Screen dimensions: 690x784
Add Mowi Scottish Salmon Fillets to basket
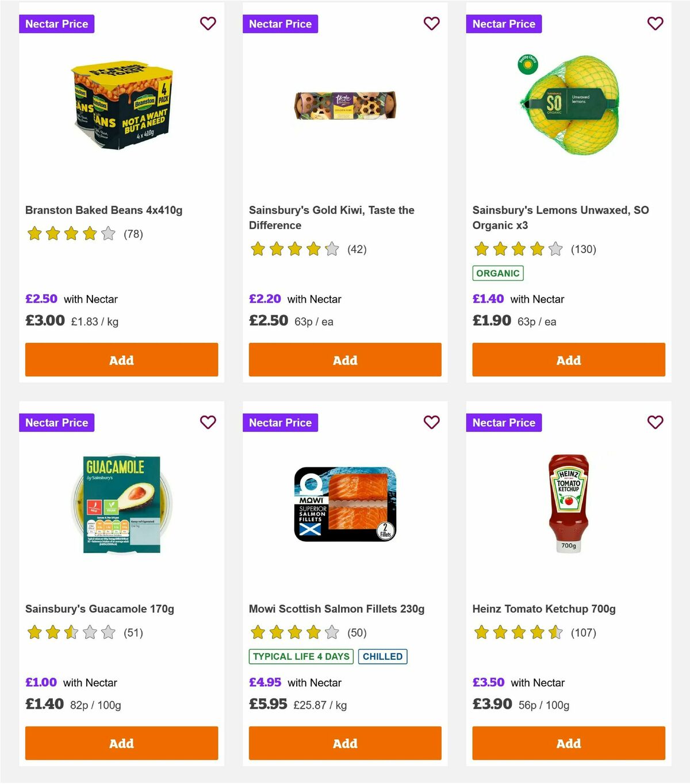click(x=344, y=743)
